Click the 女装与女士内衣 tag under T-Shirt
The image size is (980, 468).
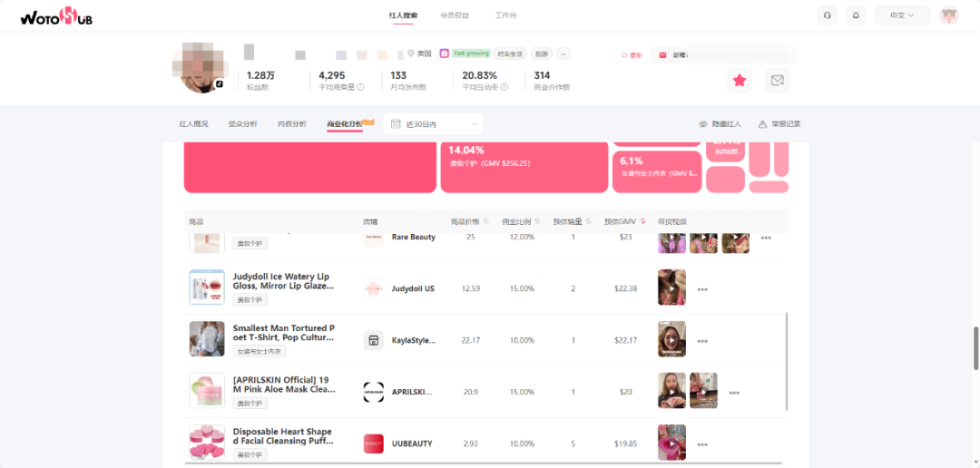260,351
